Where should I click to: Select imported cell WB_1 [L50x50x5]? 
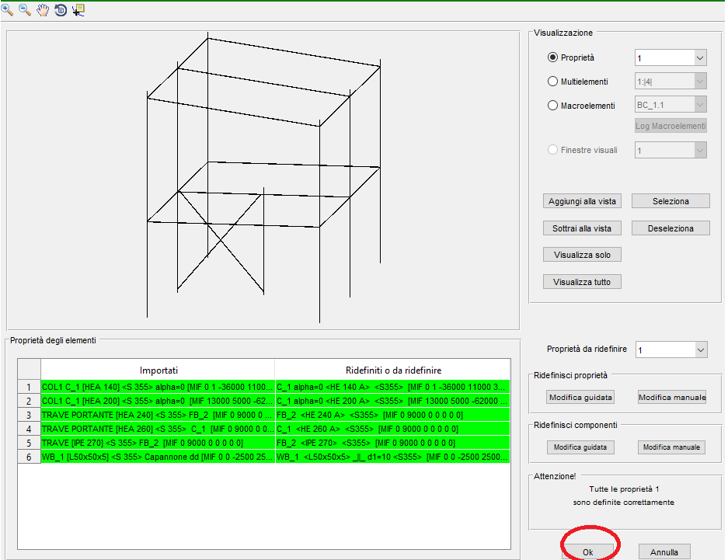(158, 457)
